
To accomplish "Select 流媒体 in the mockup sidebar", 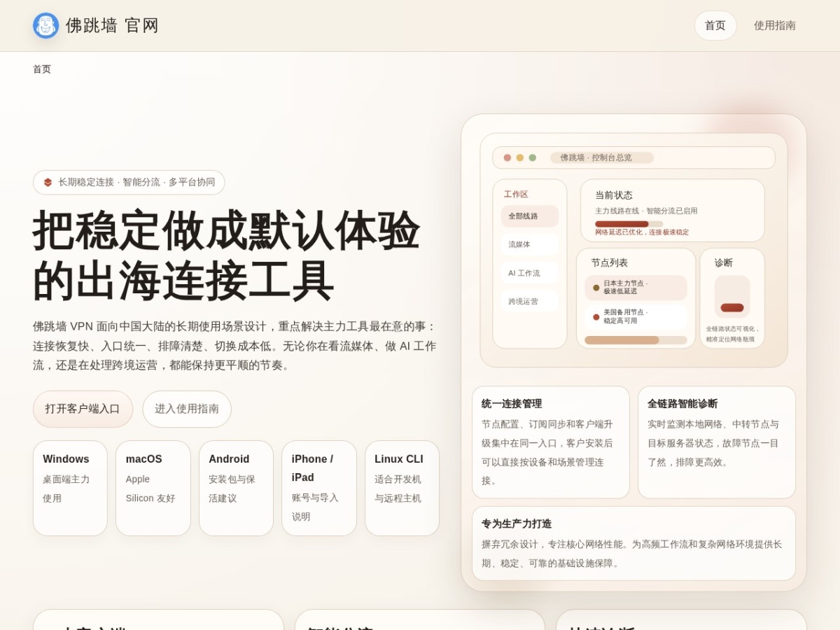I will [x=530, y=244].
